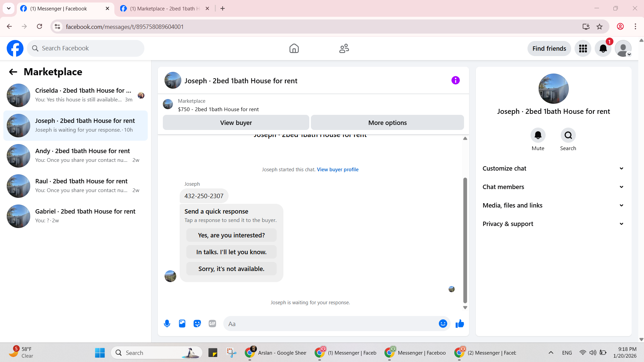Show hidden system tray icons

click(551, 353)
